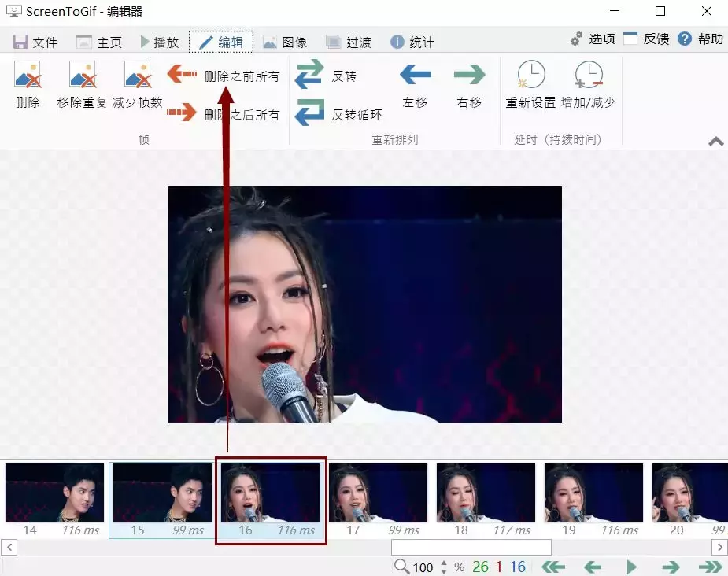Viewport: 728px width, 576px height.
Task: Select frame 18 thumbnail
Action: [486, 493]
